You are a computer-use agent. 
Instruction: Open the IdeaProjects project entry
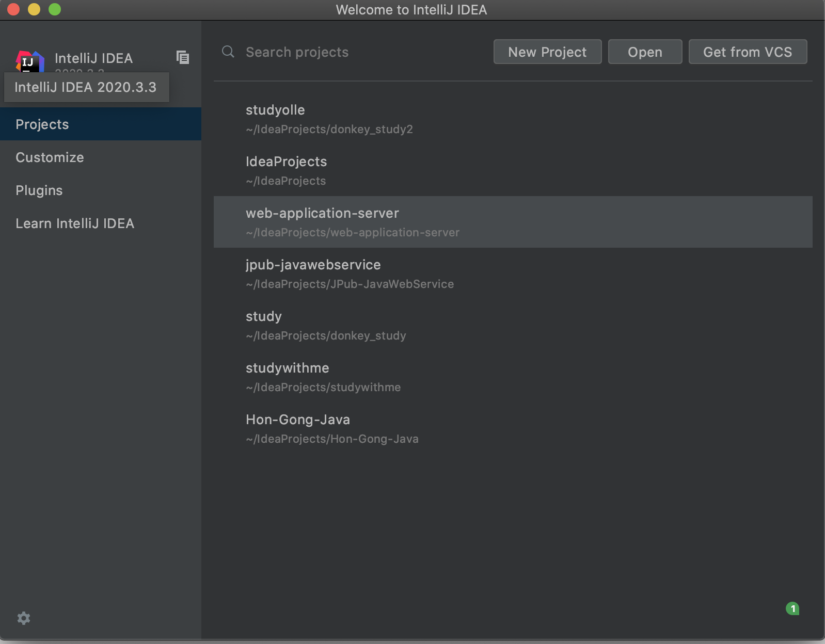point(513,170)
